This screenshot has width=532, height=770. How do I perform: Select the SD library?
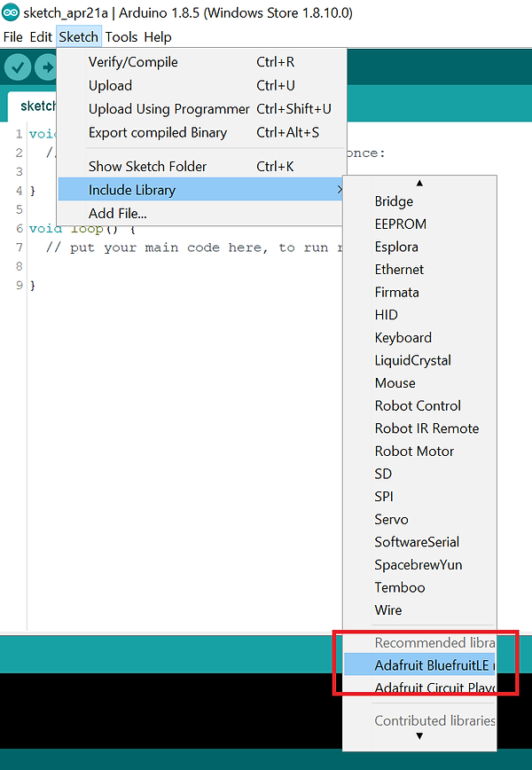coord(419,474)
